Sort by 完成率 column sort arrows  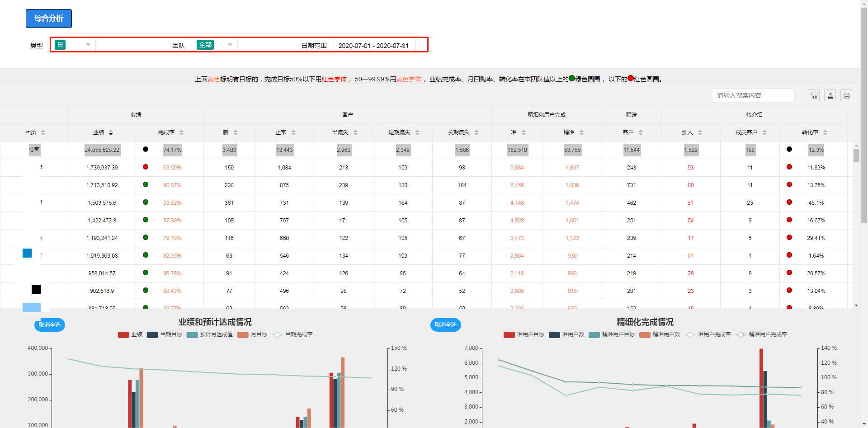click(x=181, y=132)
